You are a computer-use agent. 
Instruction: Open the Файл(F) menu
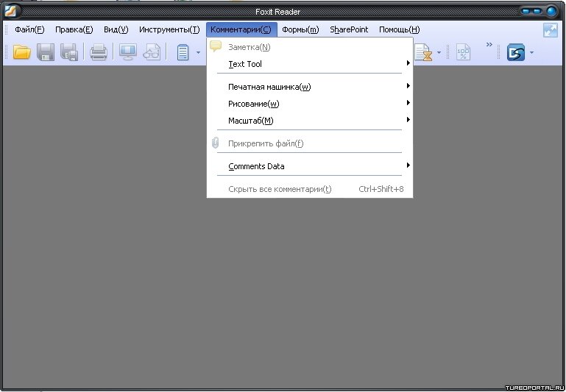click(x=29, y=29)
